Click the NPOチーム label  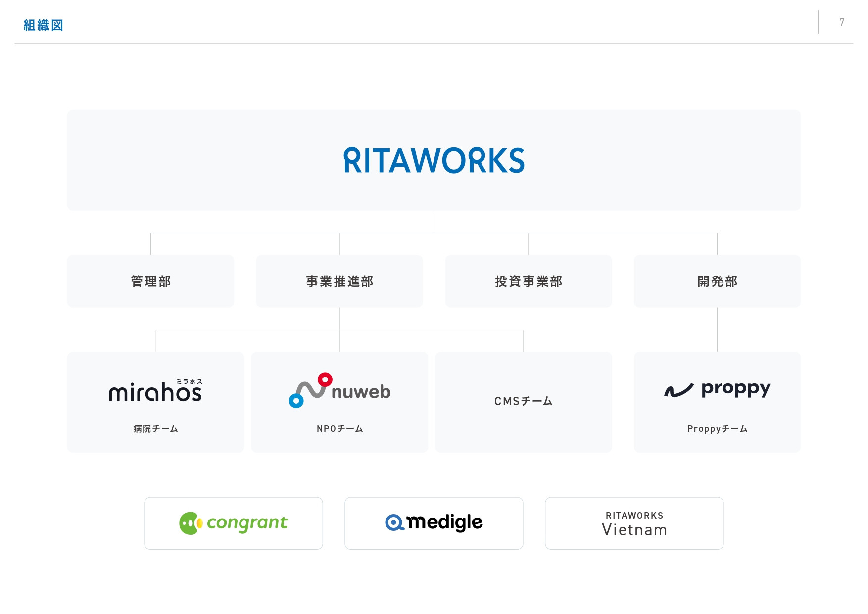coord(339,428)
